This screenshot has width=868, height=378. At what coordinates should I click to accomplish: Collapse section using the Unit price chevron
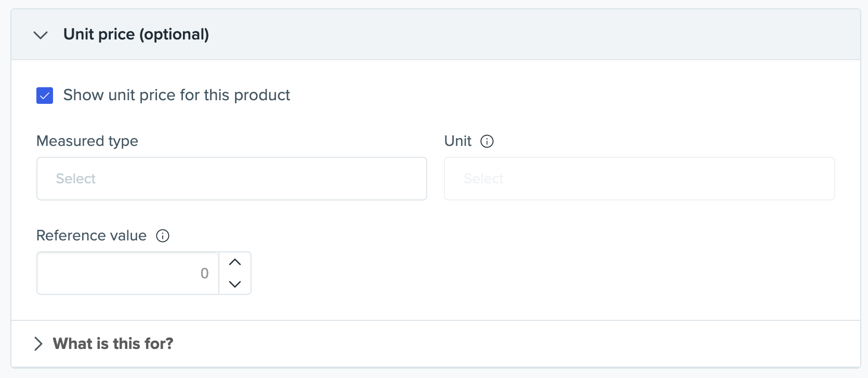(x=41, y=35)
